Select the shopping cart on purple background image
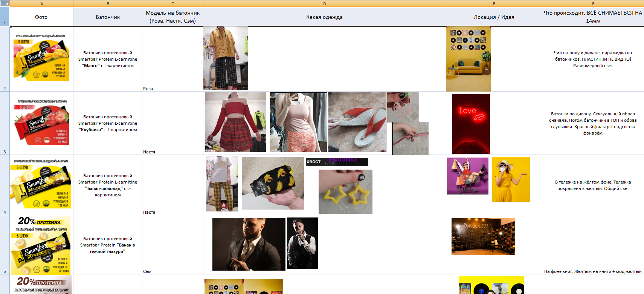The width and height of the screenshot is (644, 294). pos(467,176)
